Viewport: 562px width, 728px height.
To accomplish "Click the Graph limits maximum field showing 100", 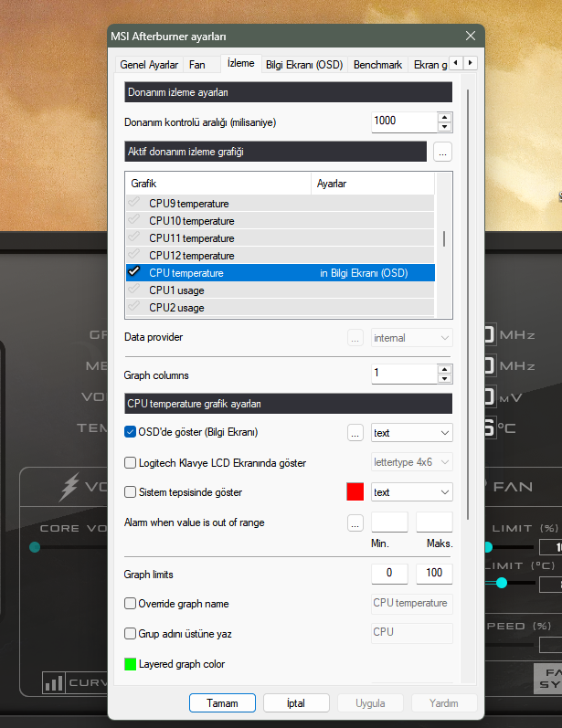I will click(x=434, y=574).
